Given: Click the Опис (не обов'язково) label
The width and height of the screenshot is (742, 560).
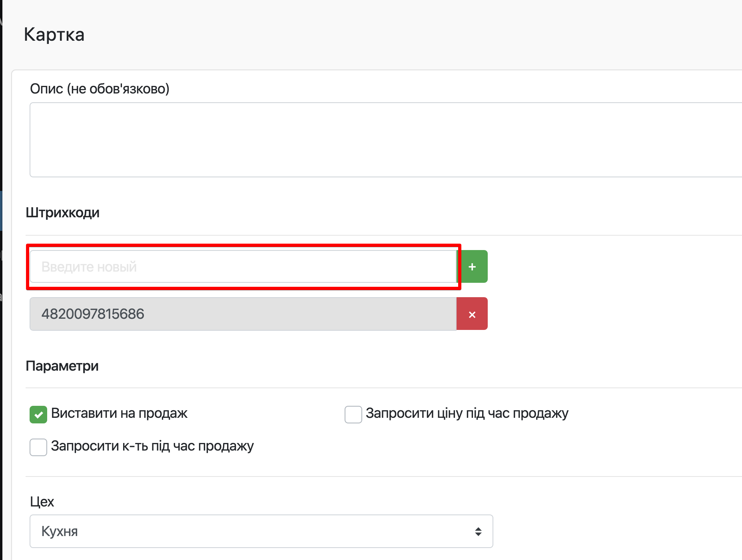Looking at the screenshot, I should click(x=100, y=89).
